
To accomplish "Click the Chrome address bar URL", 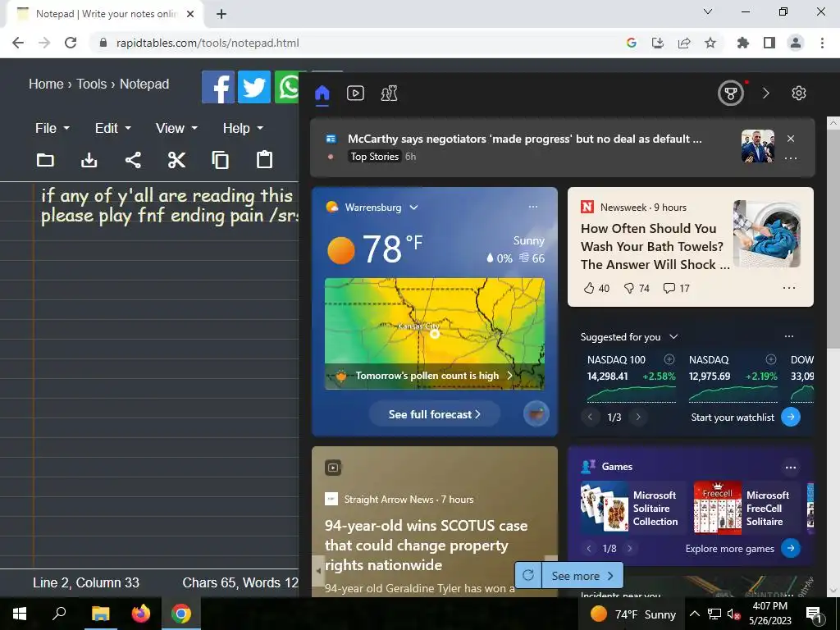I will [208, 43].
